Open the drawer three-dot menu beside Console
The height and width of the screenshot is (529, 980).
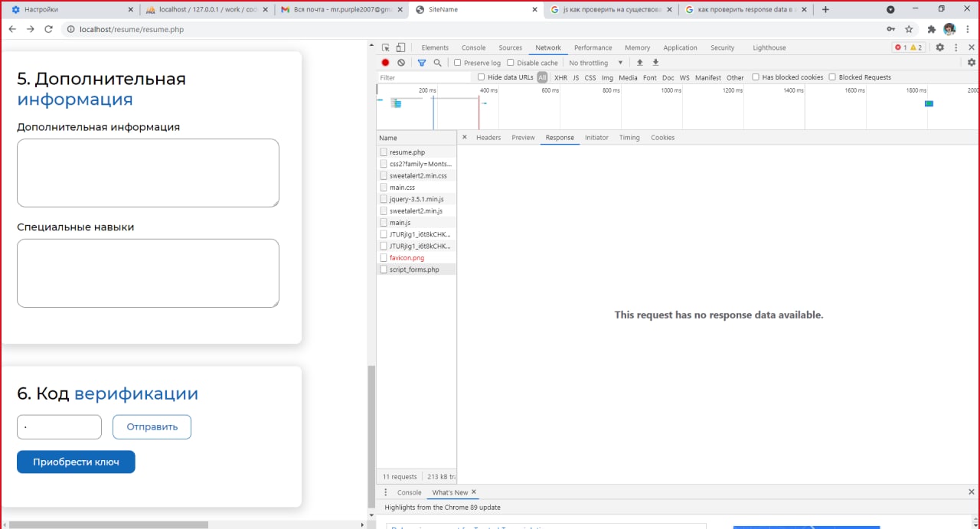386,492
